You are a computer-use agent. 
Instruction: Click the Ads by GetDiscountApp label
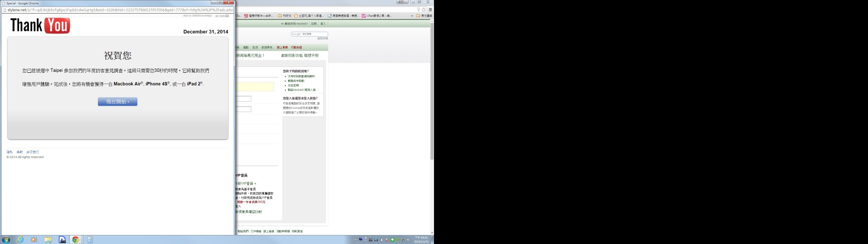(x=197, y=16)
